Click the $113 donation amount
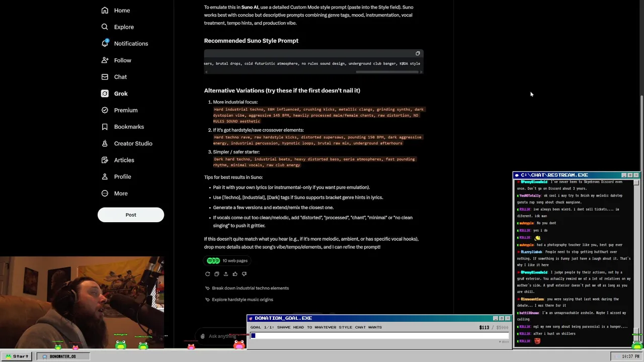This screenshot has width=644, height=362. [x=484, y=327]
